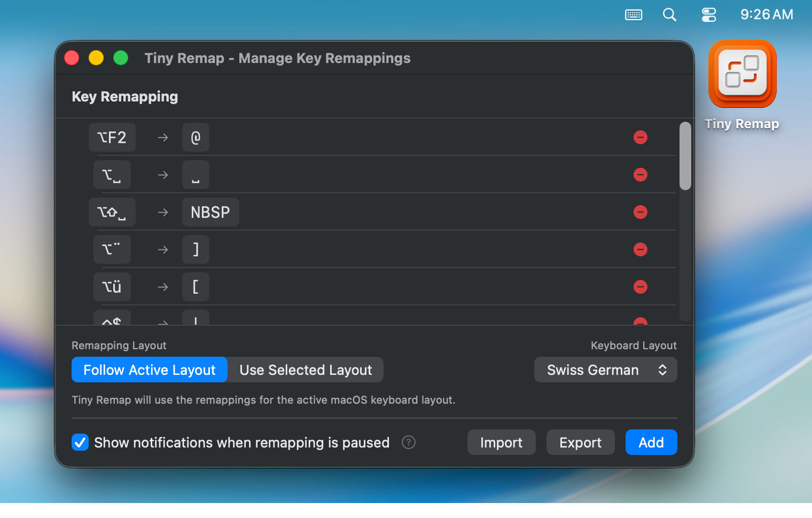Click the remapping list scrollbar
This screenshot has width=812, height=518.
(x=685, y=156)
